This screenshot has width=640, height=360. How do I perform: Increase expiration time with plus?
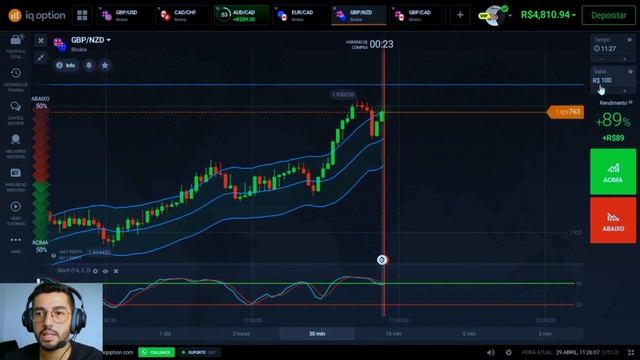click(x=624, y=60)
